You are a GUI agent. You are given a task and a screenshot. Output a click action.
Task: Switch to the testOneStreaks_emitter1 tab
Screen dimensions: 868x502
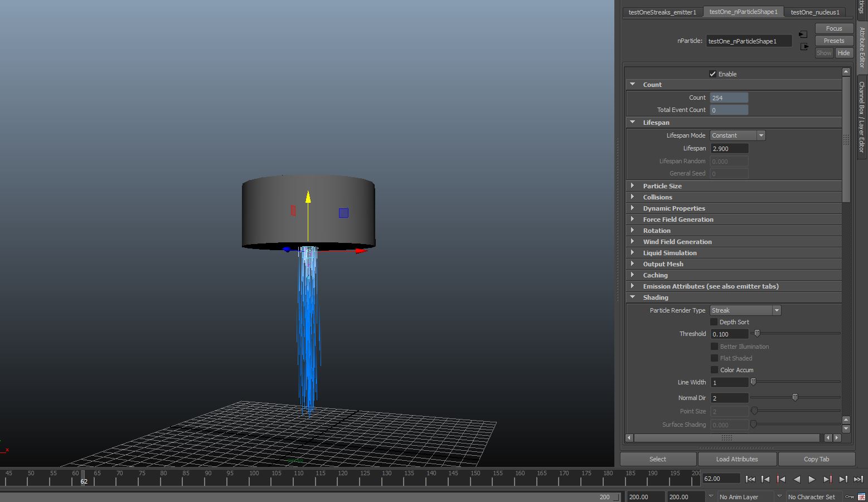click(x=662, y=12)
